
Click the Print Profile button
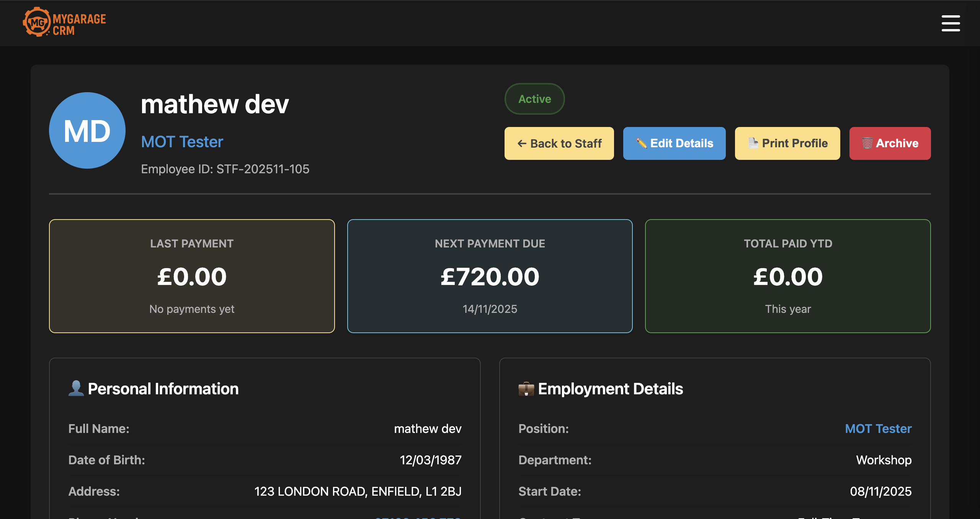pos(787,143)
